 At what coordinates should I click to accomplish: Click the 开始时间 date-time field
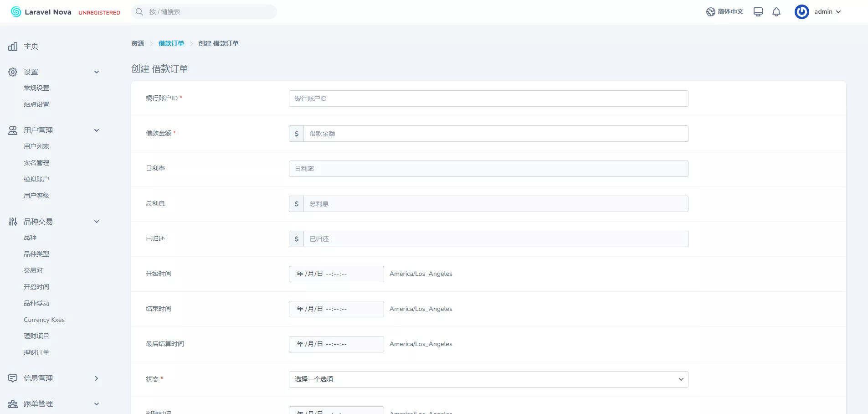(336, 274)
